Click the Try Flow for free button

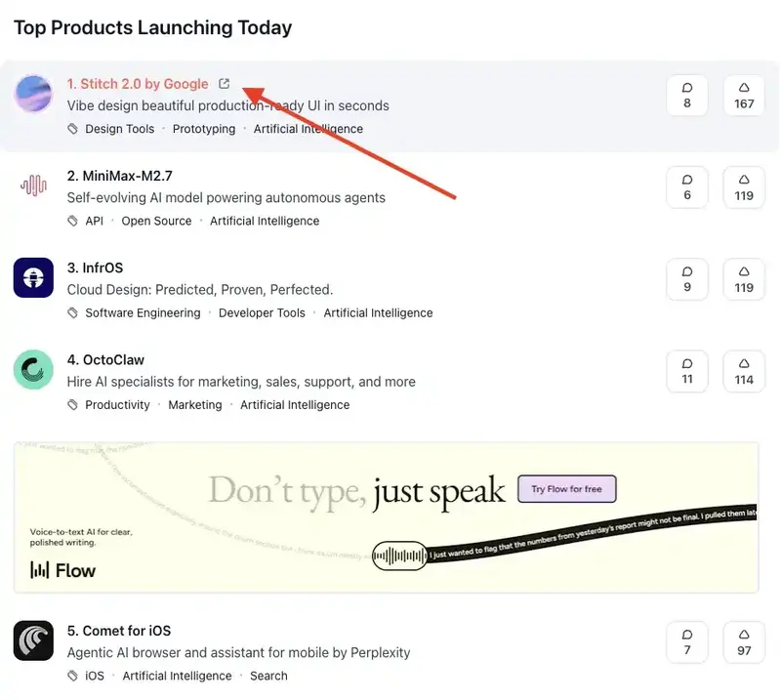click(567, 489)
